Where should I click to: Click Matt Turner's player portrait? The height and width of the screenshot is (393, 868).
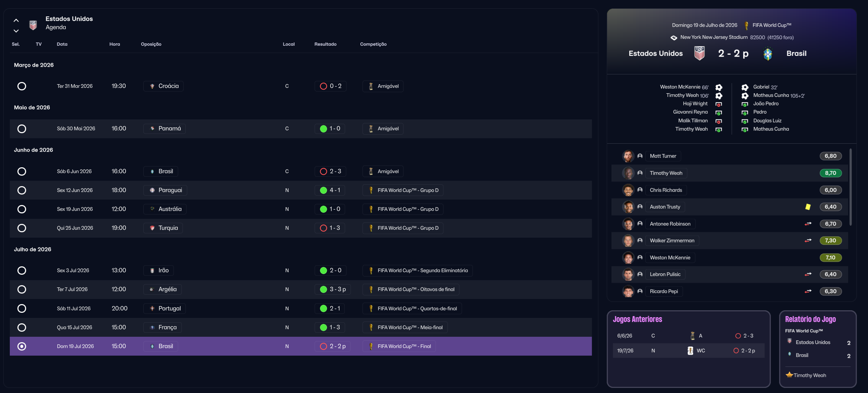(x=628, y=156)
